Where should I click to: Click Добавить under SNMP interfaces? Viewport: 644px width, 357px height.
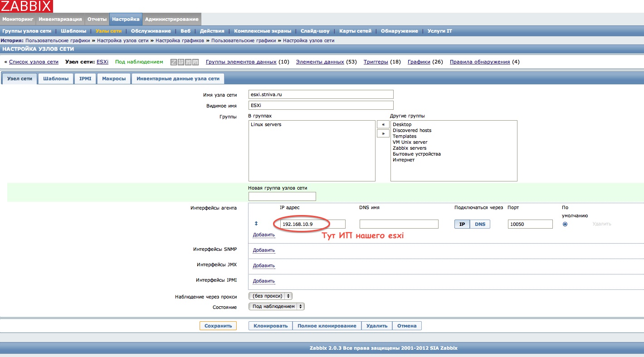[264, 250]
